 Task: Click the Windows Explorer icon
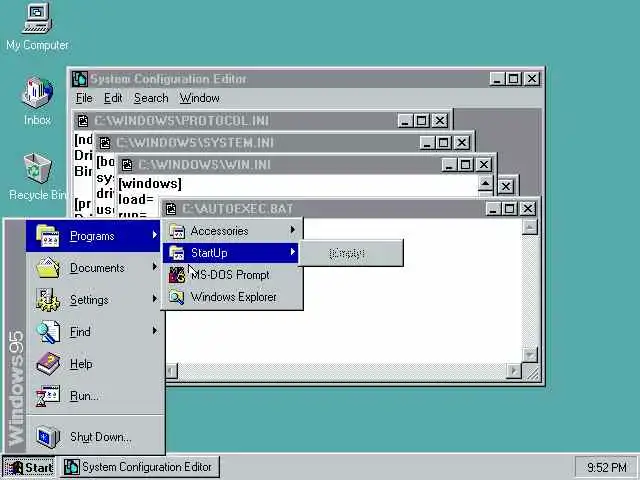coord(177,297)
